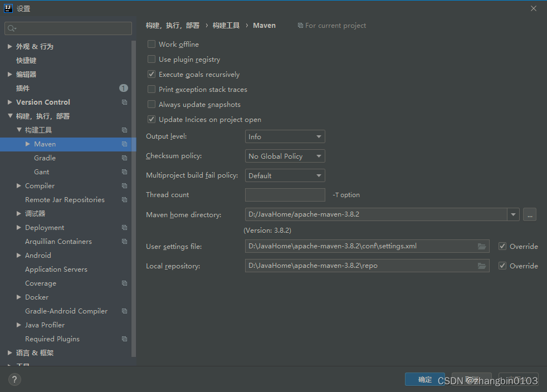Expand the Maven subtree arrow

pos(27,144)
